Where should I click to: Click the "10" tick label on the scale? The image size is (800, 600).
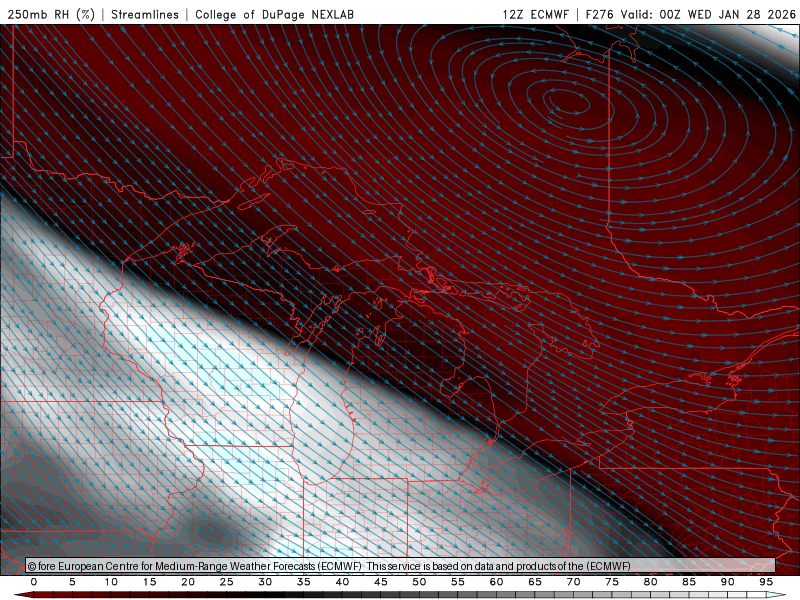111,582
